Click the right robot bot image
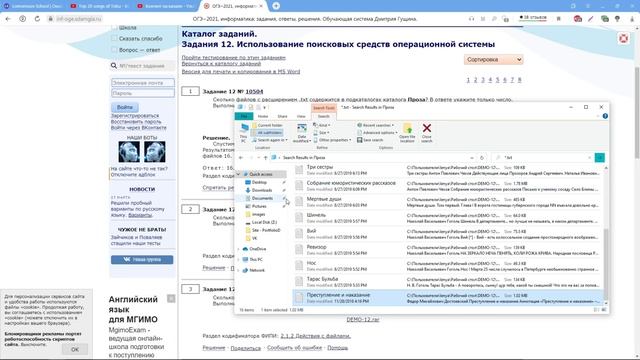The height and width of the screenshot is (360, 640). point(155,152)
